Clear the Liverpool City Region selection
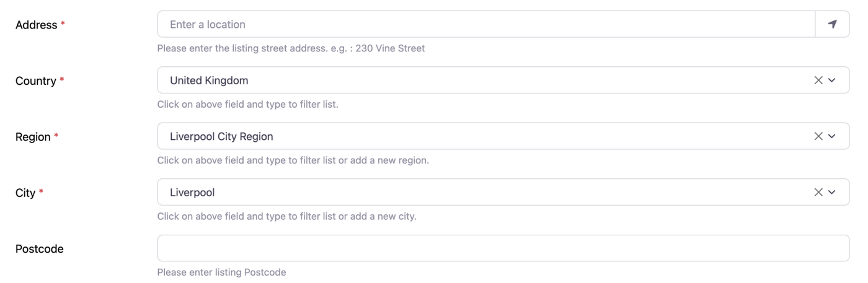 [818, 136]
